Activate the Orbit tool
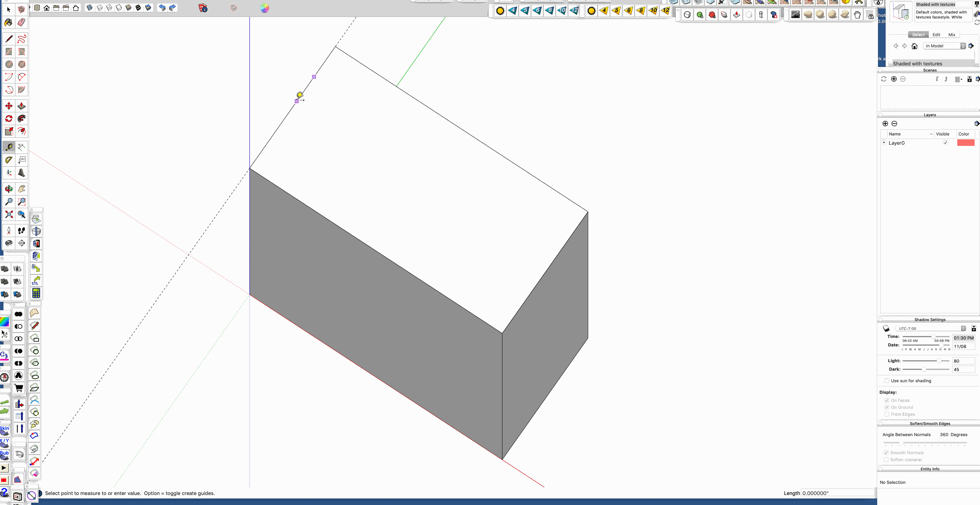The width and height of the screenshot is (980, 505). [x=8, y=189]
